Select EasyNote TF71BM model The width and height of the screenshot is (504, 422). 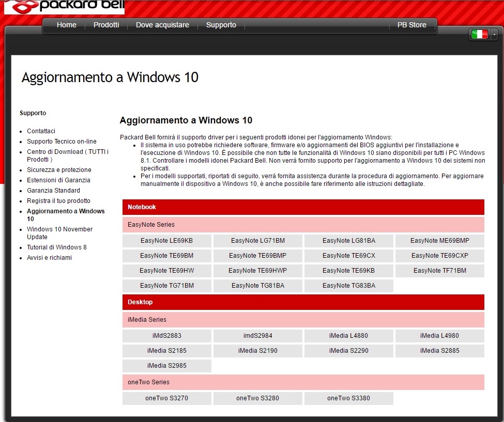tap(440, 271)
